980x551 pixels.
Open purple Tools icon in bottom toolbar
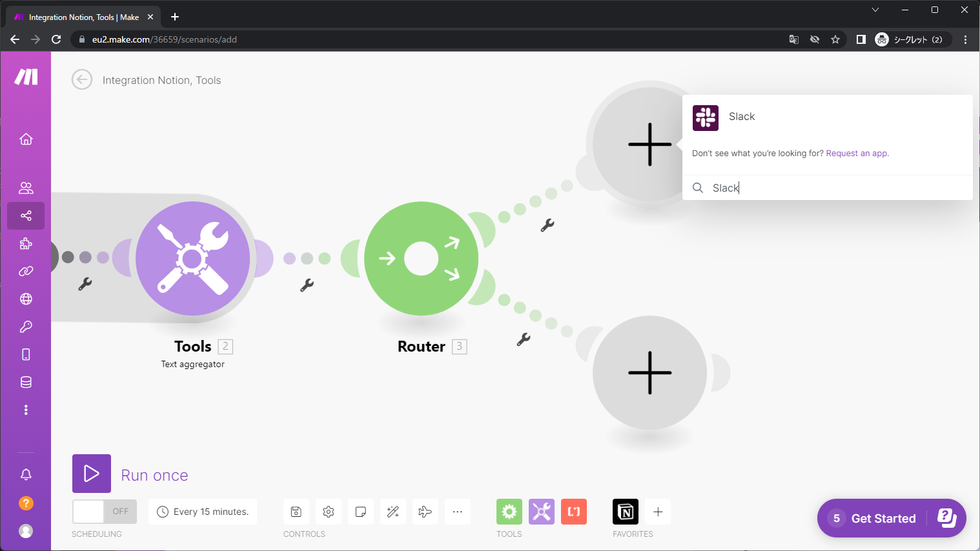pos(542,512)
